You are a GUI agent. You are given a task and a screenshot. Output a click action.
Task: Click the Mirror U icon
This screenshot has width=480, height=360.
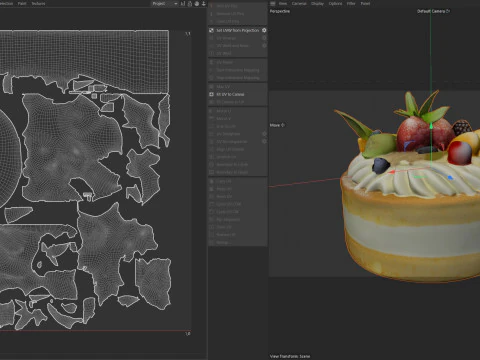(211, 111)
